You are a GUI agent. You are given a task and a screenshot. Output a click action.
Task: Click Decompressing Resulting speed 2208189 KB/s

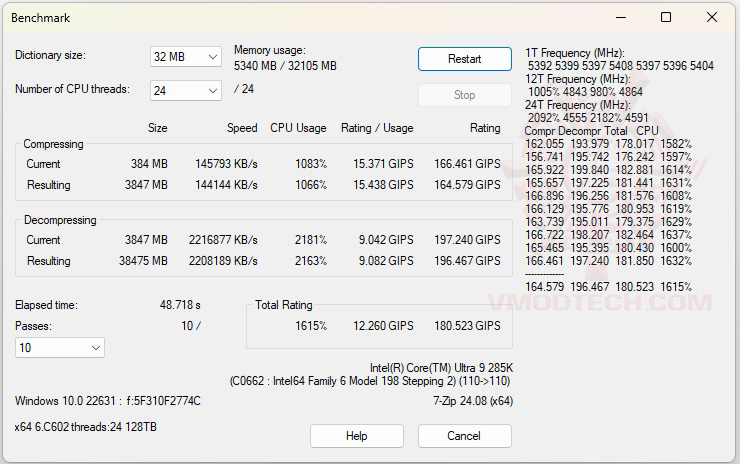223,261
